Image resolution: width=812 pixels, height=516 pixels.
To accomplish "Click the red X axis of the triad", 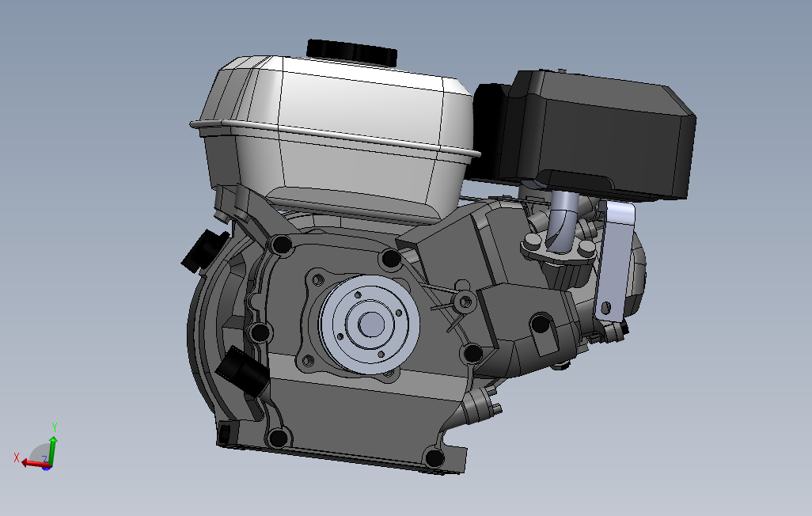I will (x=34, y=463).
